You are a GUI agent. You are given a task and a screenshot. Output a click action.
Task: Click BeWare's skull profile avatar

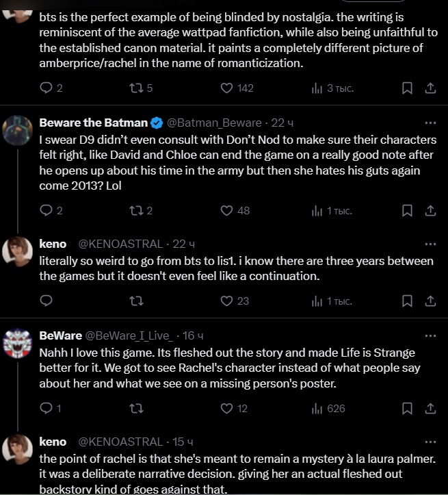pyautogui.click(x=18, y=344)
